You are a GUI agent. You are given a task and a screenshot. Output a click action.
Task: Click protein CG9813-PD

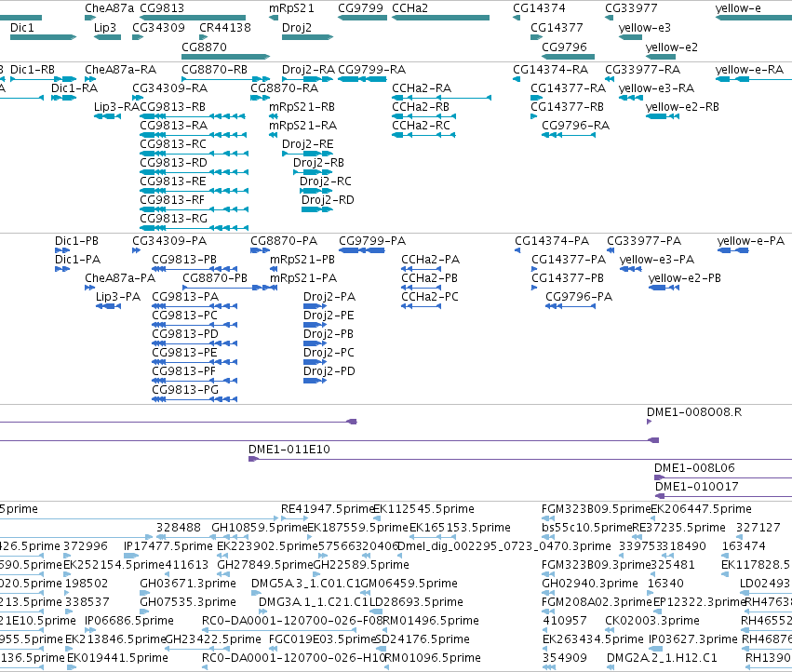[x=185, y=334]
